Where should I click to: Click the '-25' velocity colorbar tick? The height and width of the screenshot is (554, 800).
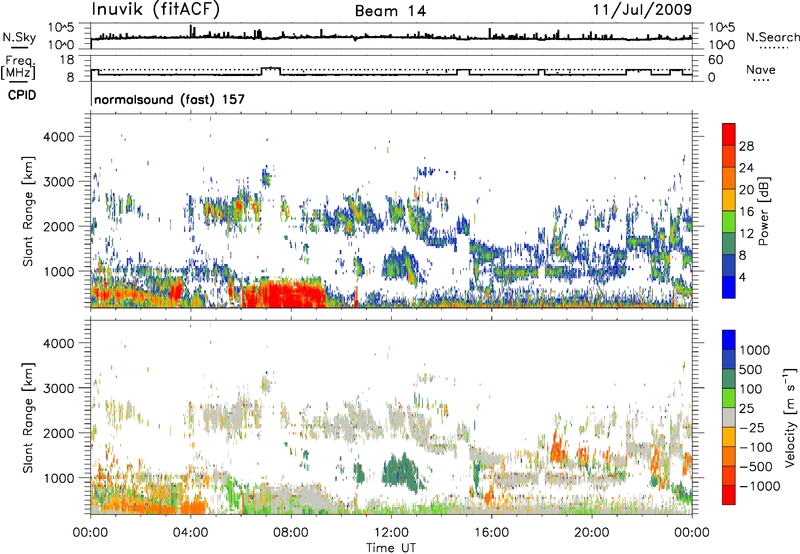[752, 427]
